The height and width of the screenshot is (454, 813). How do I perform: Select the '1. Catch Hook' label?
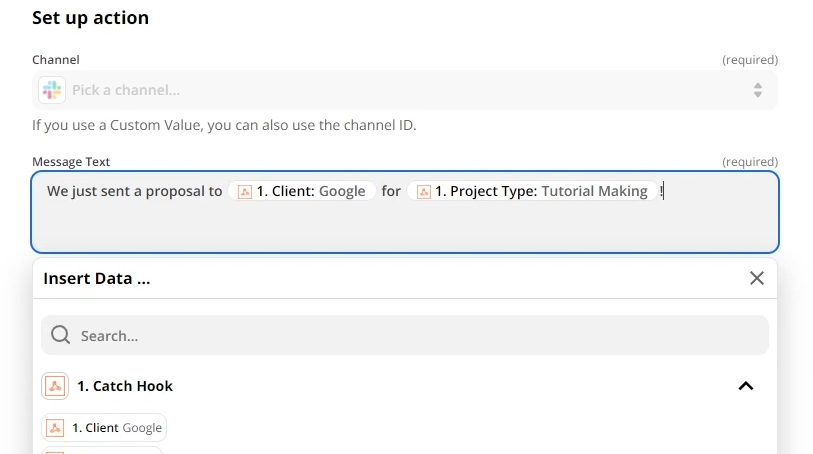[x=125, y=386]
